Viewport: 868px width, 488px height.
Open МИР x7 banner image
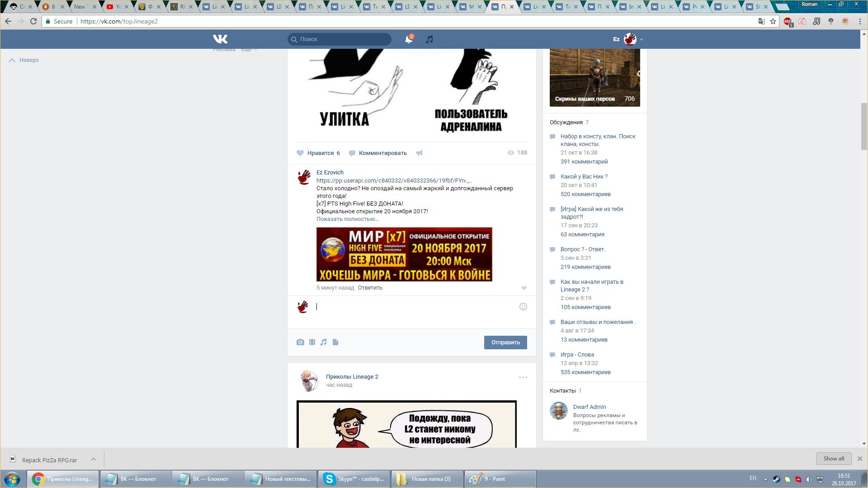point(404,254)
